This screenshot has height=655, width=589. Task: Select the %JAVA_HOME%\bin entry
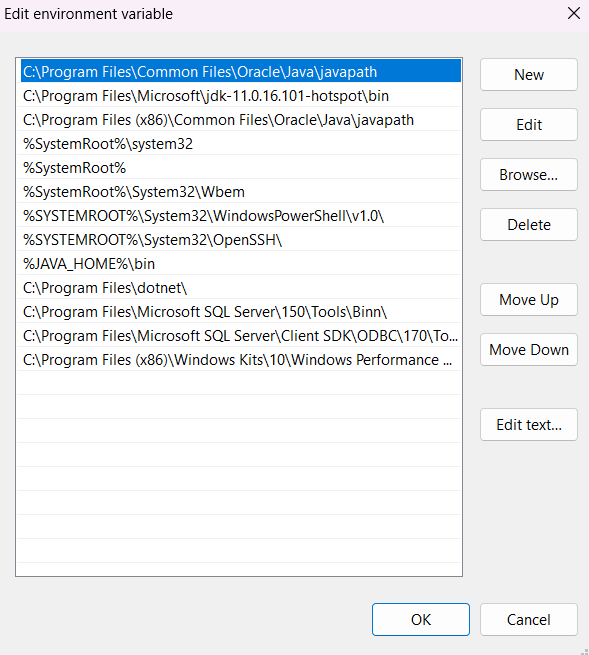[x=239, y=264]
